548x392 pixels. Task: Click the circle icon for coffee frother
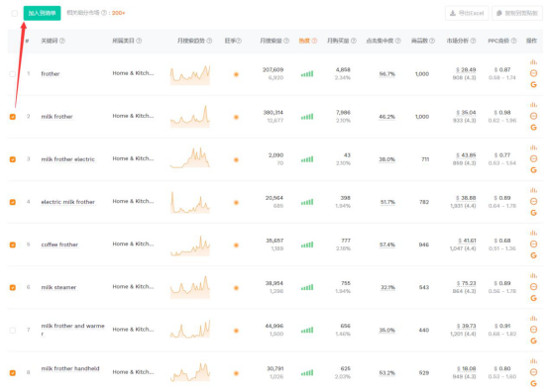[x=533, y=244]
